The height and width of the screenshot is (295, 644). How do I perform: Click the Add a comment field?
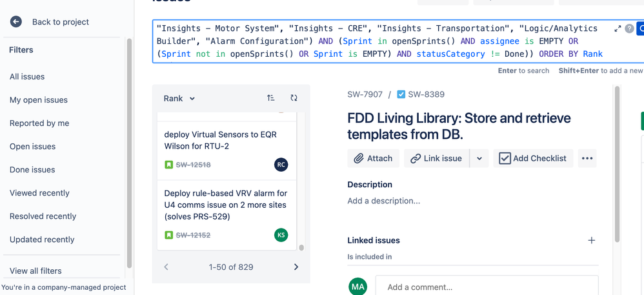[x=487, y=287]
